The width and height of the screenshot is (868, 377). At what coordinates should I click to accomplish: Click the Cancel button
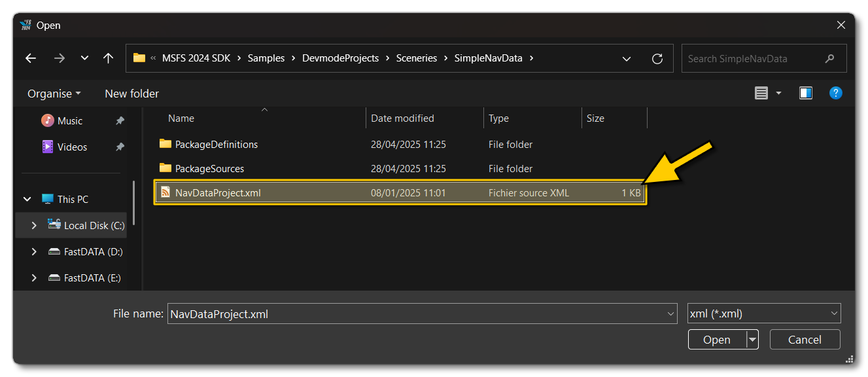805,339
